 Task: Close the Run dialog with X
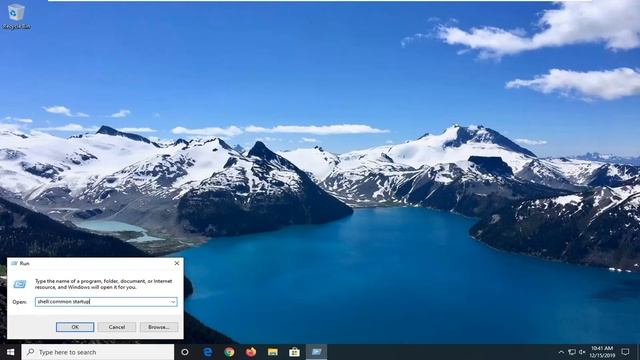[177, 263]
